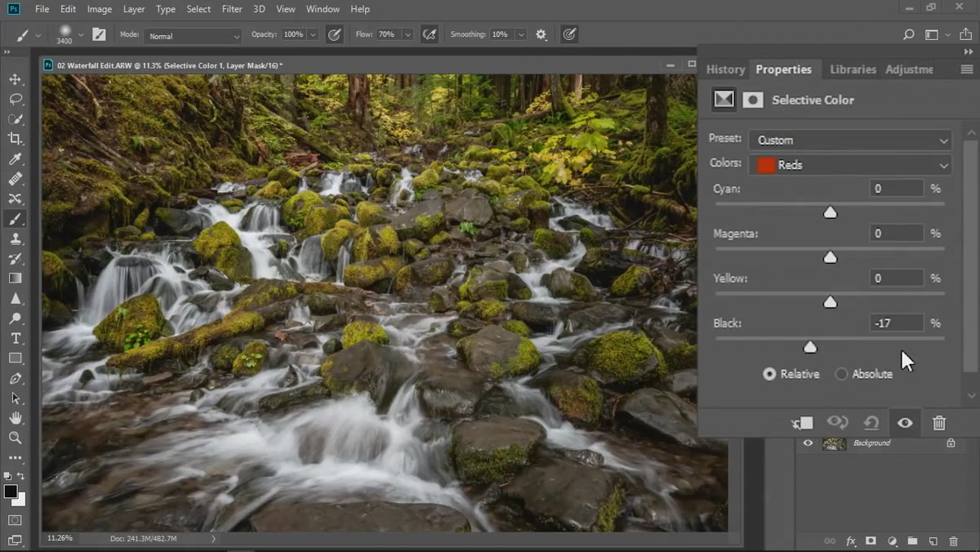
Task: Create a new layer icon
Action: tap(933, 541)
